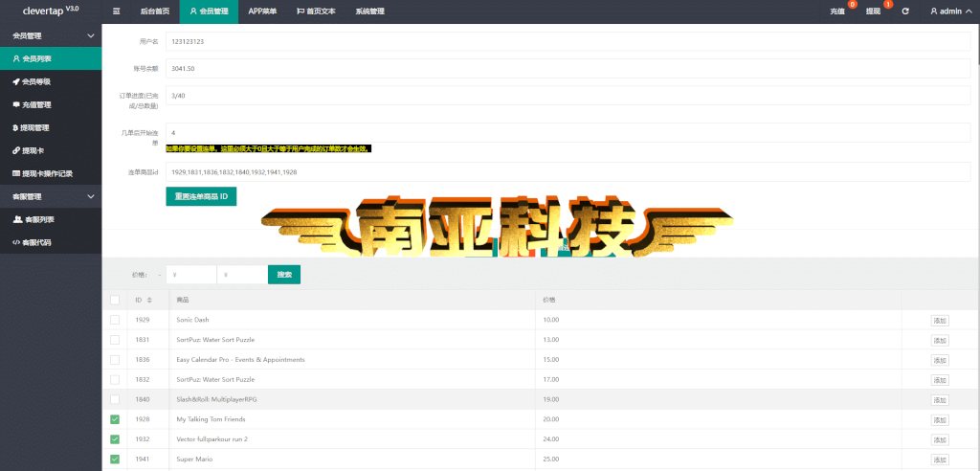Open 客服列表 in sidebar
980x471 pixels.
(51, 219)
